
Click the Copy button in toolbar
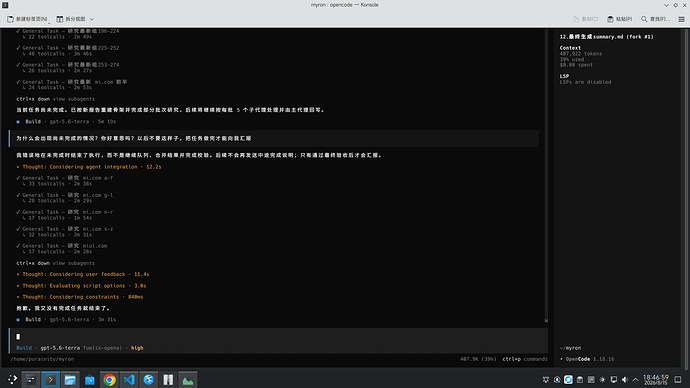(x=585, y=19)
